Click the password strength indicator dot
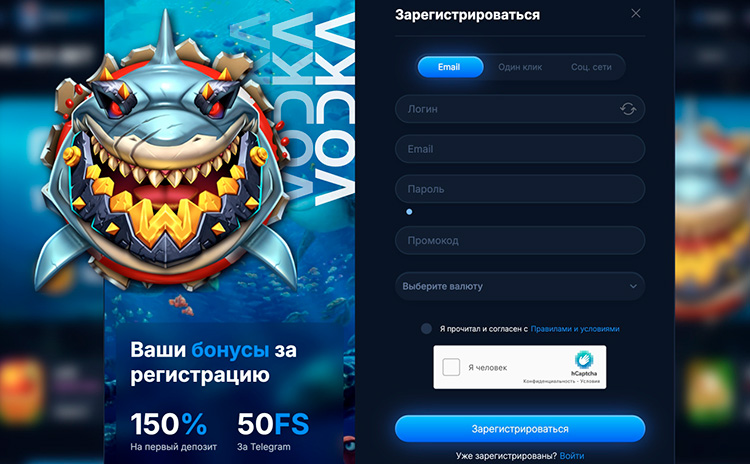The width and height of the screenshot is (750, 464). point(409,211)
